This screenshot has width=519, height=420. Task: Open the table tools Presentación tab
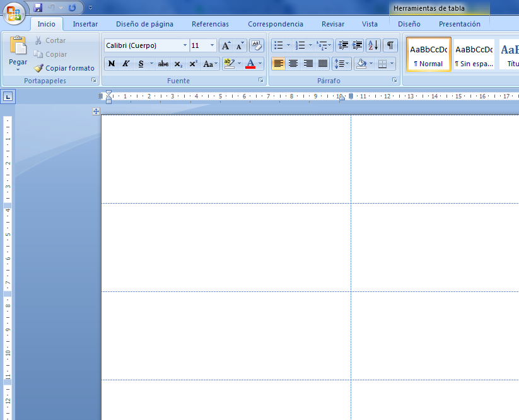pyautogui.click(x=460, y=24)
